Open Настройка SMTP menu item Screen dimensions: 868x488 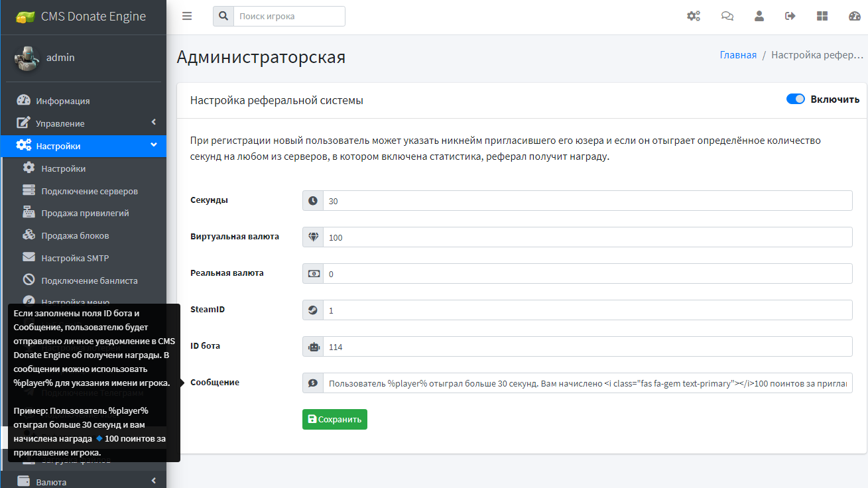click(x=75, y=258)
